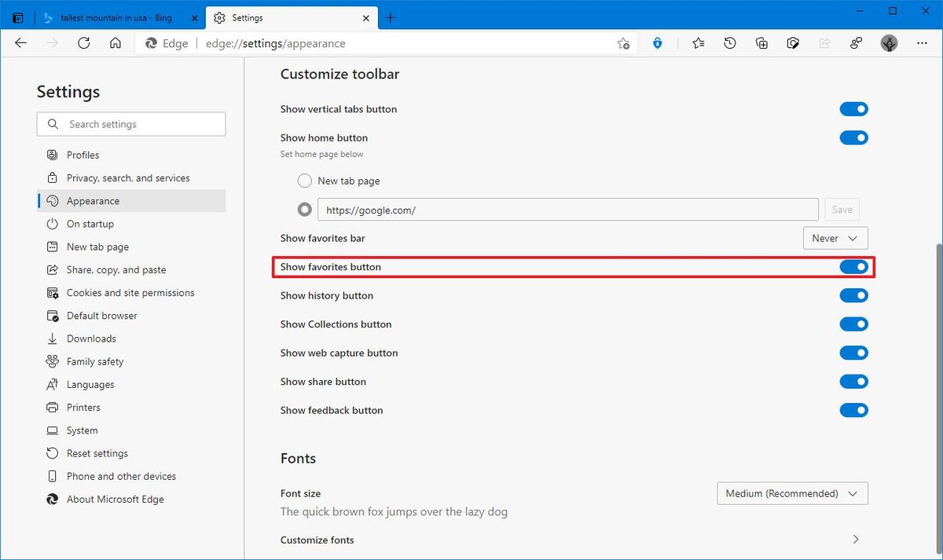This screenshot has width=943, height=560.
Task: Open the browser profile avatar menu
Action: point(889,43)
